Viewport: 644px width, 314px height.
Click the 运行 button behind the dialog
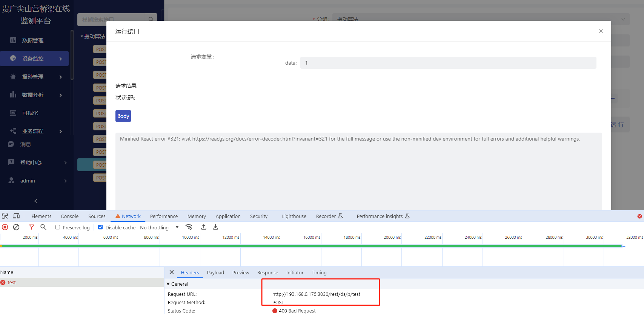point(618,125)
